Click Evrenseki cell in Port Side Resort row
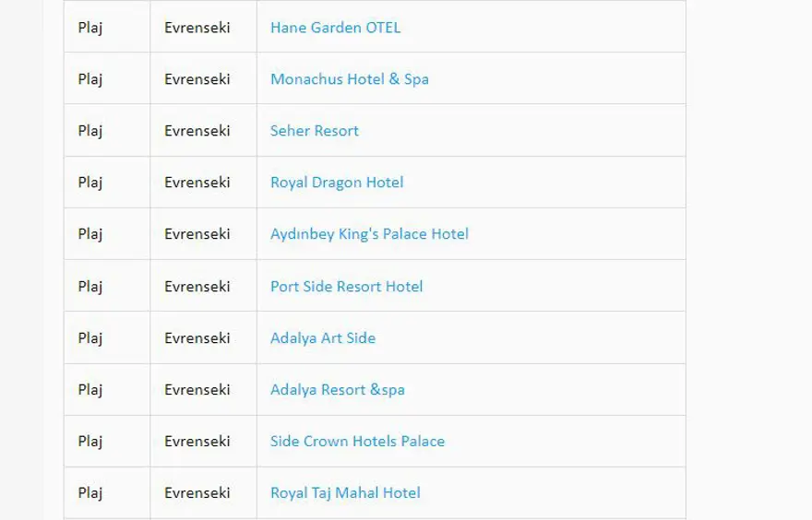 [197, 287]
